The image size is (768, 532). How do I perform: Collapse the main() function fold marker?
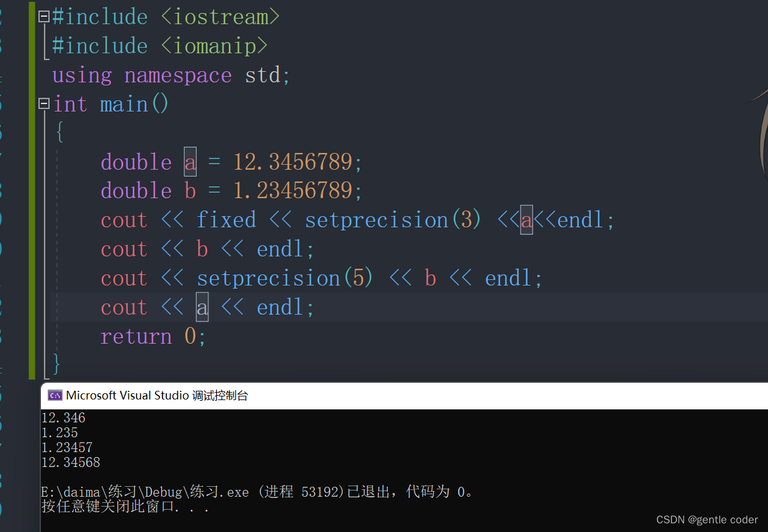[43, 103]
